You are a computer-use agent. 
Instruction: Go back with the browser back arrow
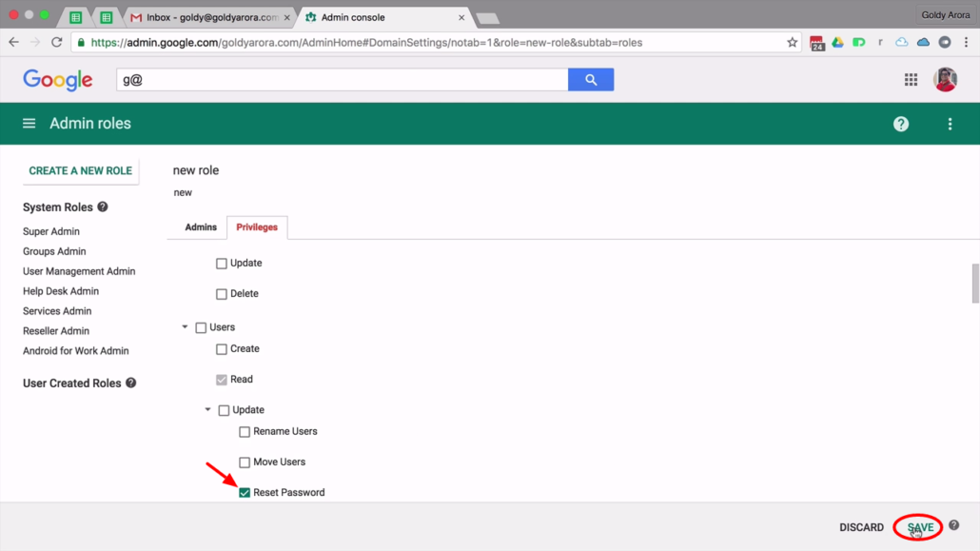click(13, 43)
